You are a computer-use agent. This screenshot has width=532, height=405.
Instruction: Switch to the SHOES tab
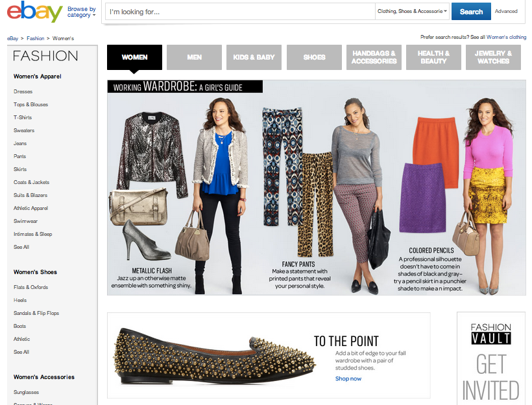(314, 57)
